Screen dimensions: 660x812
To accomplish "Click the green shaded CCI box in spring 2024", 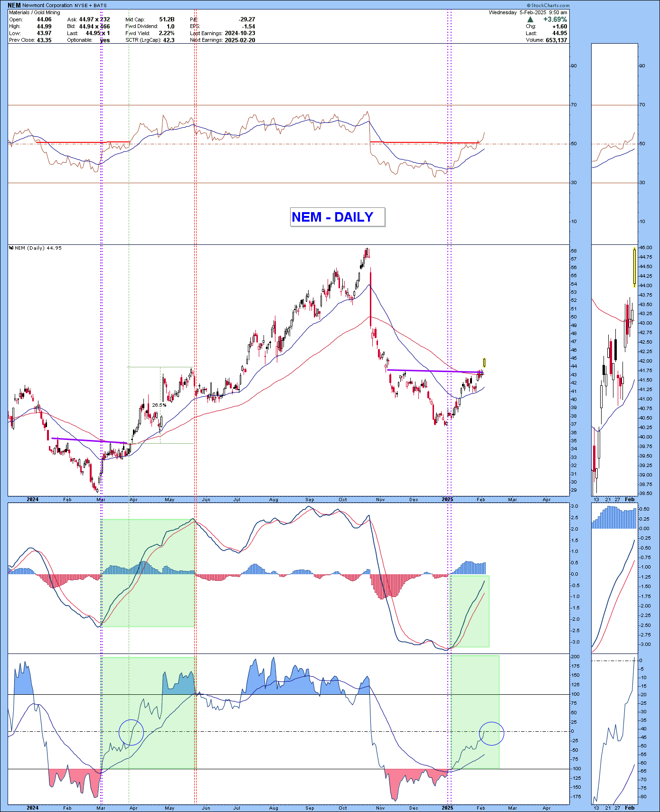I will [148, 713].
